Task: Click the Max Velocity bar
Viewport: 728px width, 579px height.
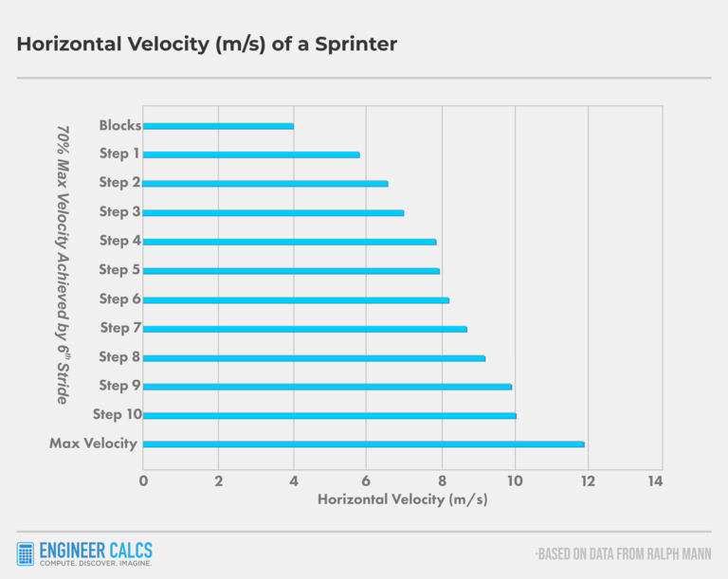Action: [x=363, y=444]
